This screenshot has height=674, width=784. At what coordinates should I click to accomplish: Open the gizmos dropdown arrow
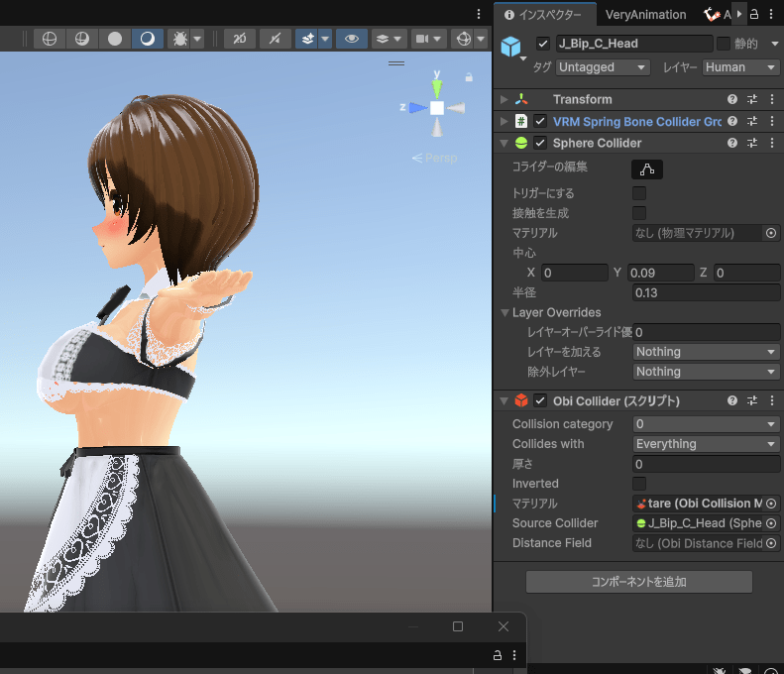481,39
